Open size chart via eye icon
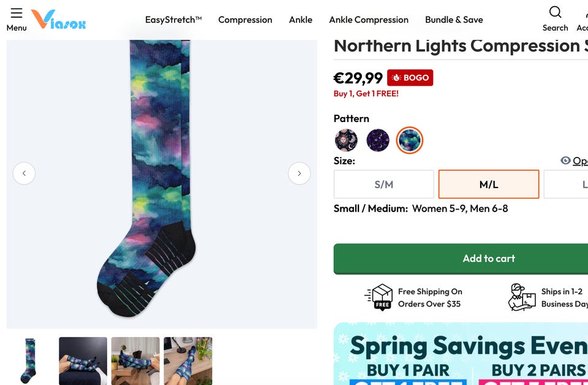 click(x=566, y=161)
